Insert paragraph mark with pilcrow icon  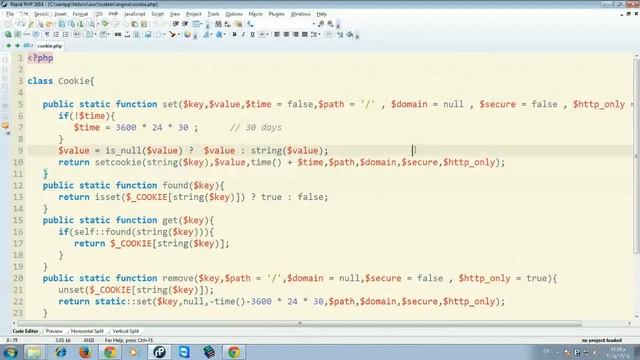(47, 35)
